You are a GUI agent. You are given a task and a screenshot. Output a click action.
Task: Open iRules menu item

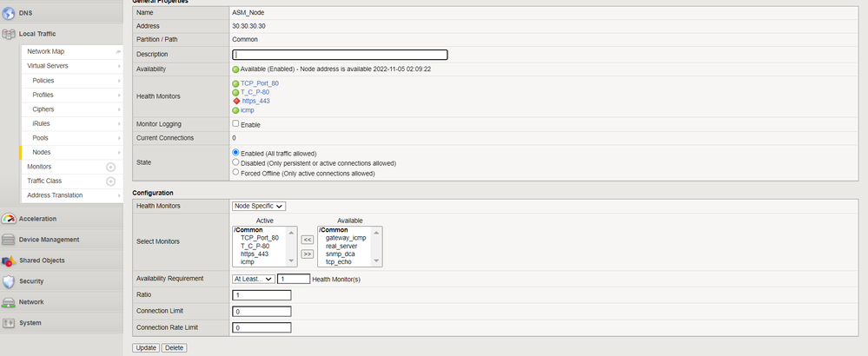pos(41,123)
